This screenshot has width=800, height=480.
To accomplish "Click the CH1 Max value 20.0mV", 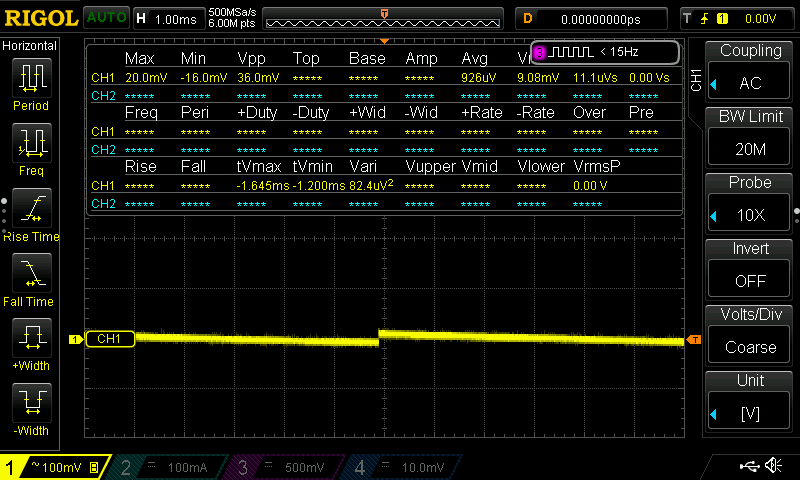I will (146, 78).
